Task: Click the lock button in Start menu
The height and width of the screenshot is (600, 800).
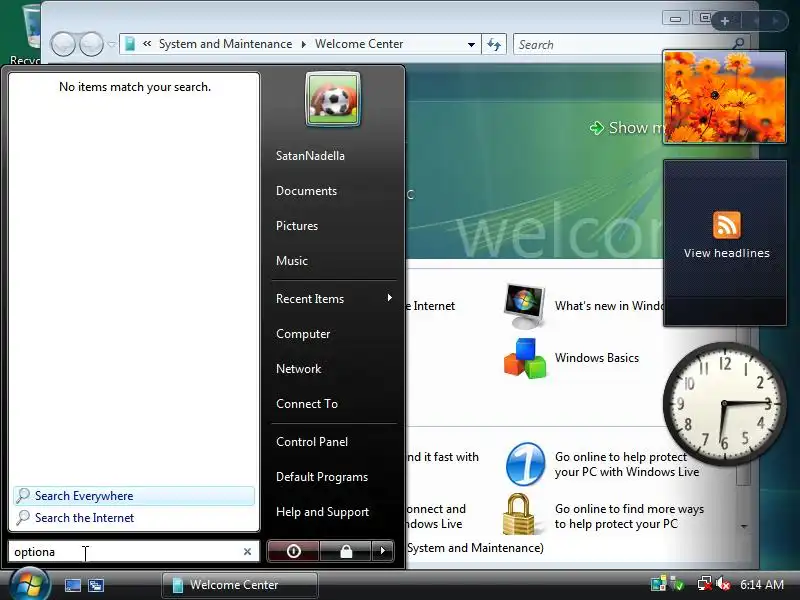Action: click(346, 551)
